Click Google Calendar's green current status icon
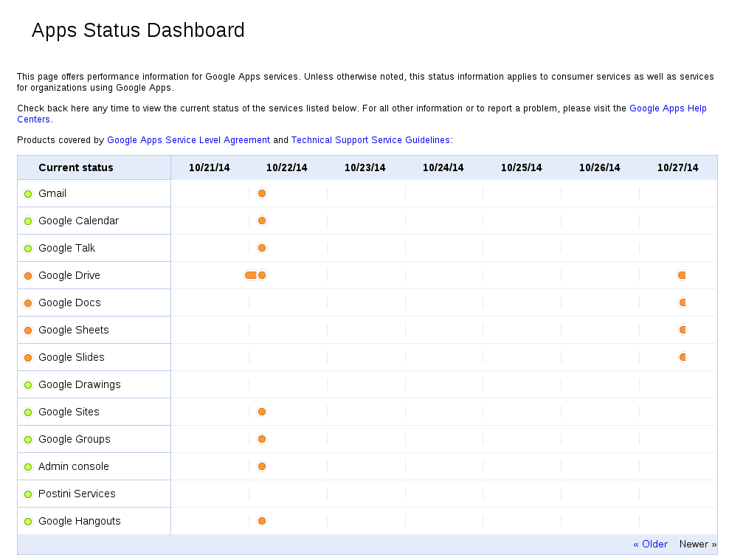This screenshot has height=560, width=729. [x=28, y=221]
